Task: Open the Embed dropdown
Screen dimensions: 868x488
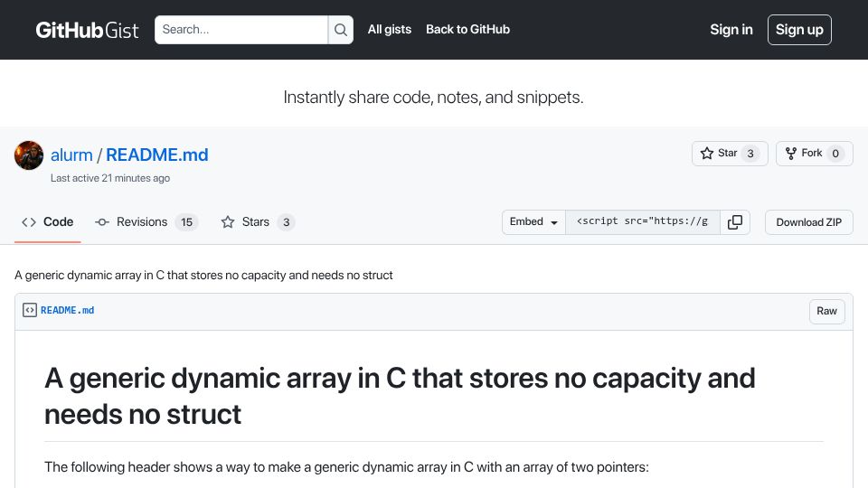Action: [x=533, y=222]
